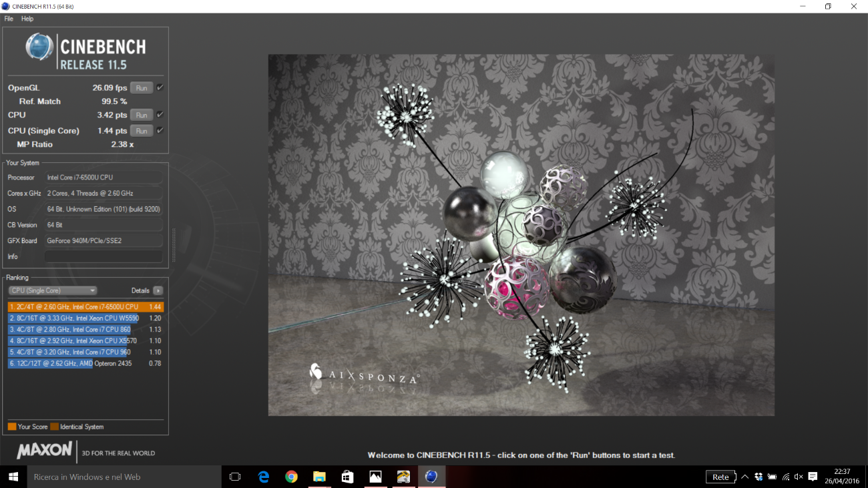This screenshot has height=488, width=868.
Task: Select the Core i7 CPU 860 ranking row
Action: pos(85,329)
